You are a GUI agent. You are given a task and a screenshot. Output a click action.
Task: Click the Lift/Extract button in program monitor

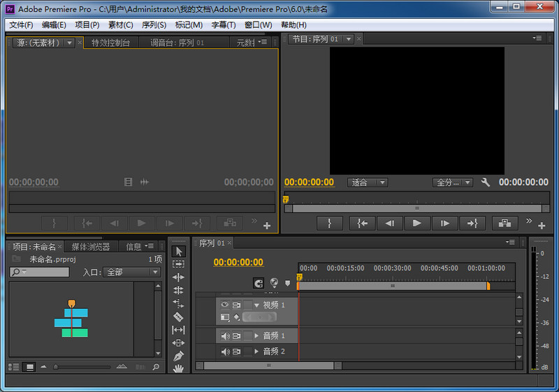click(x=504, y=224)
